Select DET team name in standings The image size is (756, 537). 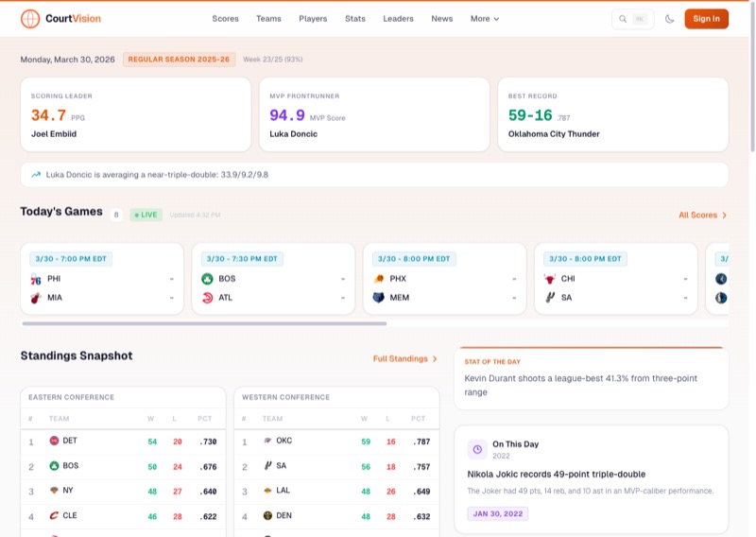pyautogui.click(x=70, y=441)
